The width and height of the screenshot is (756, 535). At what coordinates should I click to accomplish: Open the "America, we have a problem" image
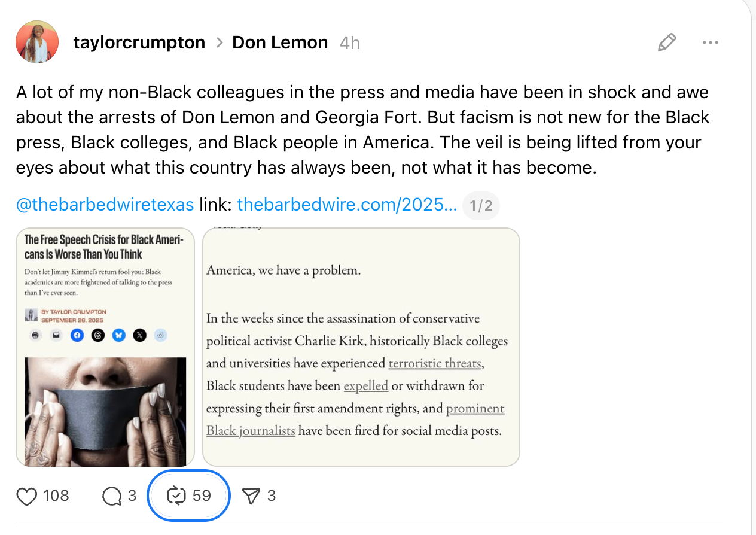point(361,347)
